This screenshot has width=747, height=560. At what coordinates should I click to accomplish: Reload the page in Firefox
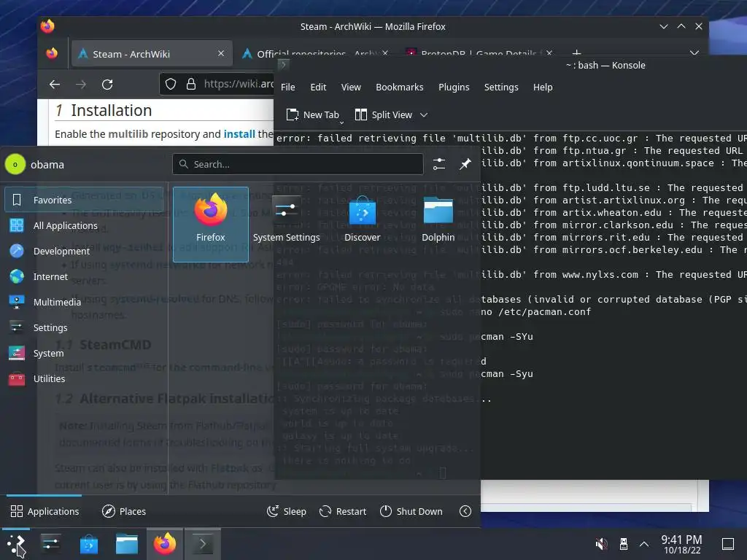(x=107, y=85)
